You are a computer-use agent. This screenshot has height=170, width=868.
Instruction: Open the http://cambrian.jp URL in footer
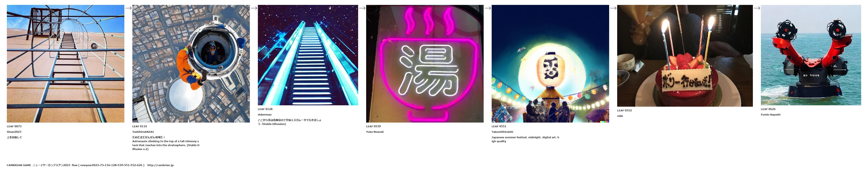pyautogui.click(x=160, y=165)
